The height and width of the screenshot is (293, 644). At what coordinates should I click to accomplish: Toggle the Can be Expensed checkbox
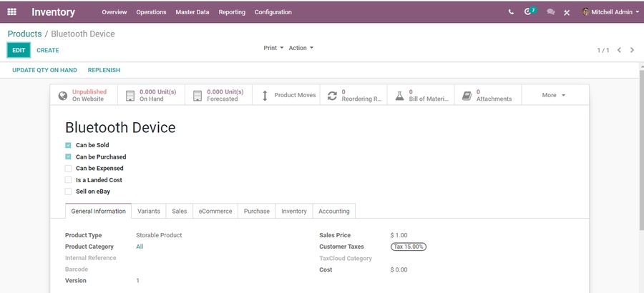click(x=69, y=169)
